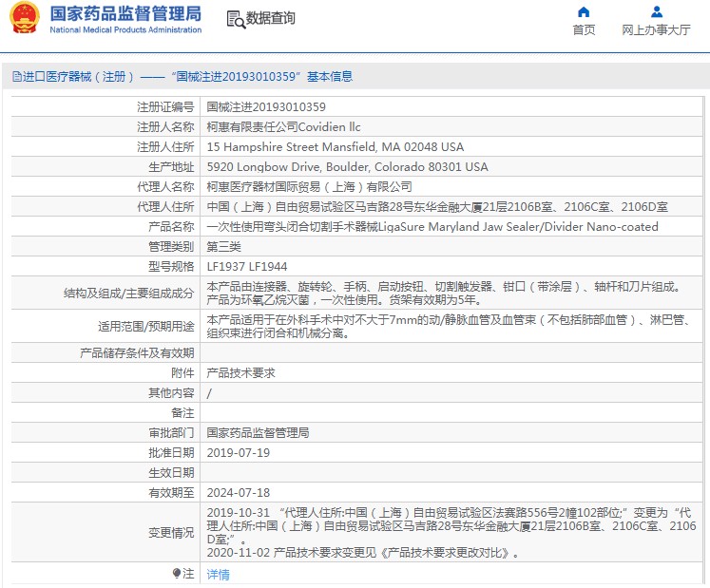Click the 批准日期 row label
Screen dimensions: 710x588
pos(171,453)
